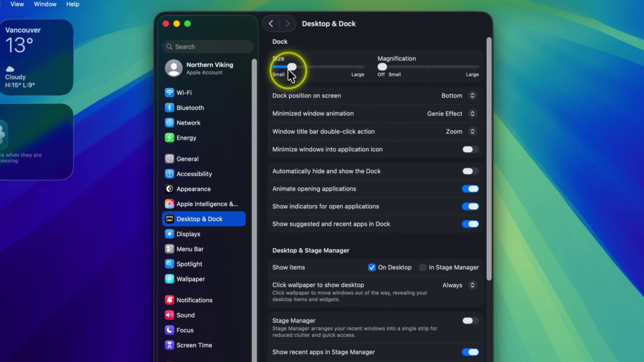
Task: Click in the Search field
Action: coord(208,47)
